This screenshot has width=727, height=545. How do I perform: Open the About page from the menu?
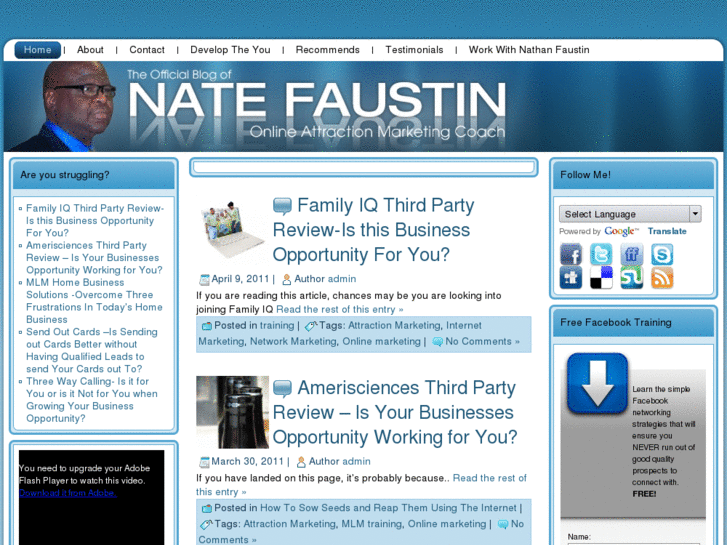click(x=90, y=50)
